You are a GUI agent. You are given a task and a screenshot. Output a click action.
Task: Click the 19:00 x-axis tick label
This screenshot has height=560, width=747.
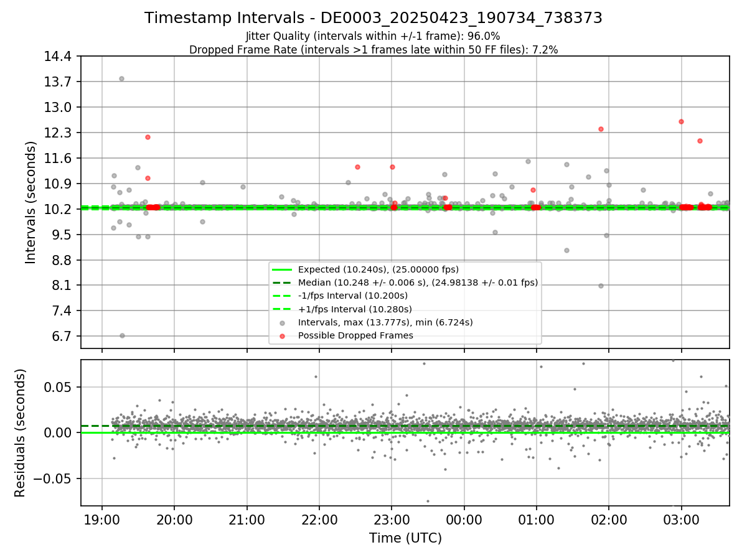102,520
